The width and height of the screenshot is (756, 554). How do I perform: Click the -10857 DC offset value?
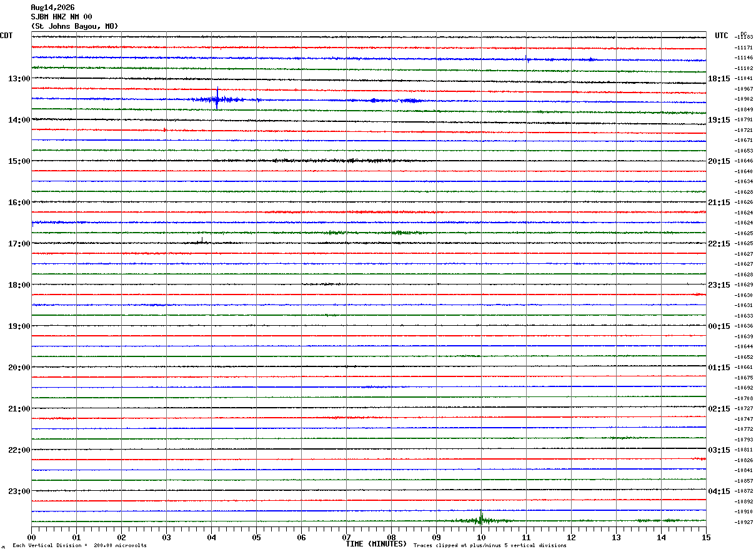click(744, 481)
